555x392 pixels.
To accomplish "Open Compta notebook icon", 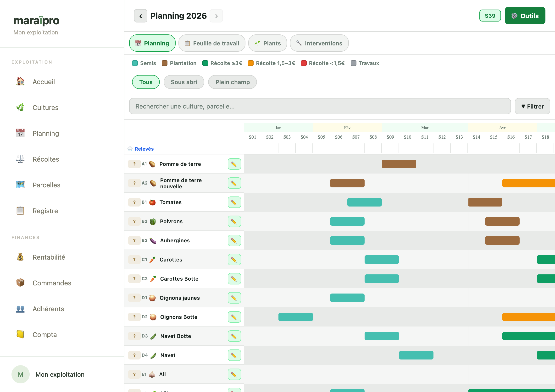I will pyautogui.click(x=20, y=335).
